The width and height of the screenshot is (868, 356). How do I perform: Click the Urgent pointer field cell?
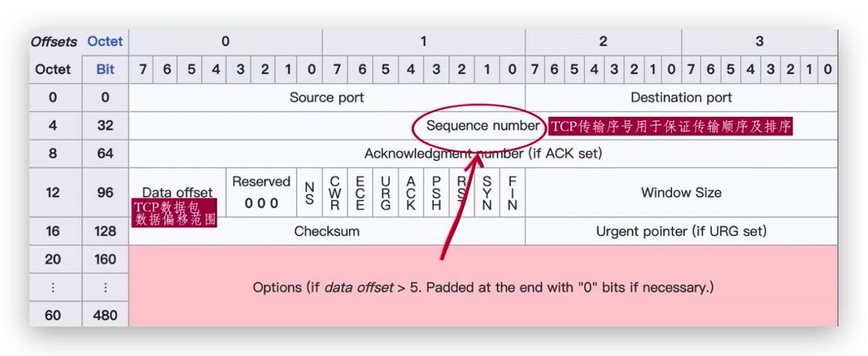pyautogui.click(x=681, y=232)
